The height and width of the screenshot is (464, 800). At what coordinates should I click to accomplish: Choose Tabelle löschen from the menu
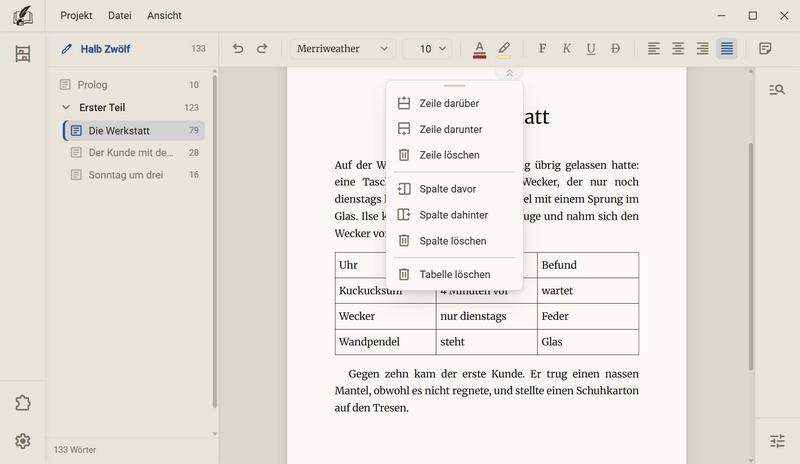coord(454,275)
